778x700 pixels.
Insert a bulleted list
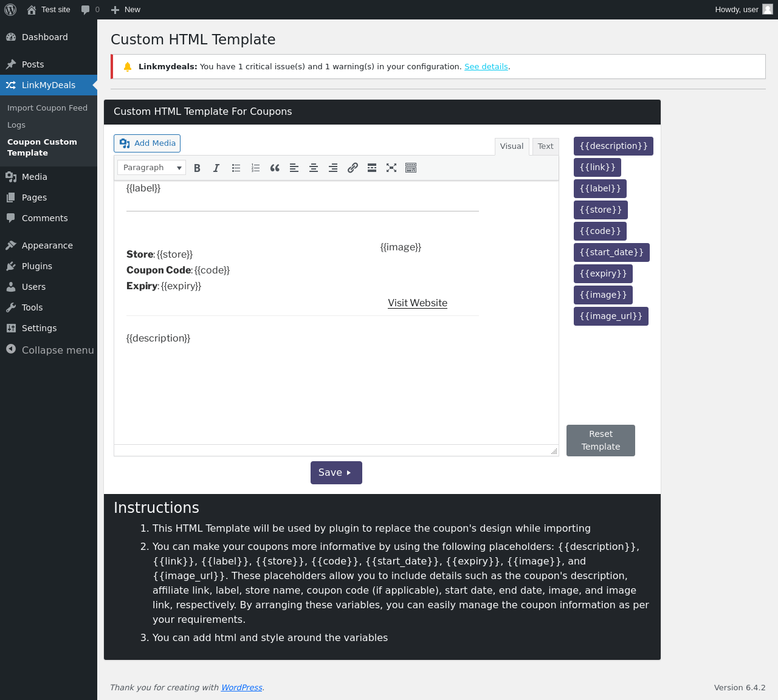click(236, 168)
